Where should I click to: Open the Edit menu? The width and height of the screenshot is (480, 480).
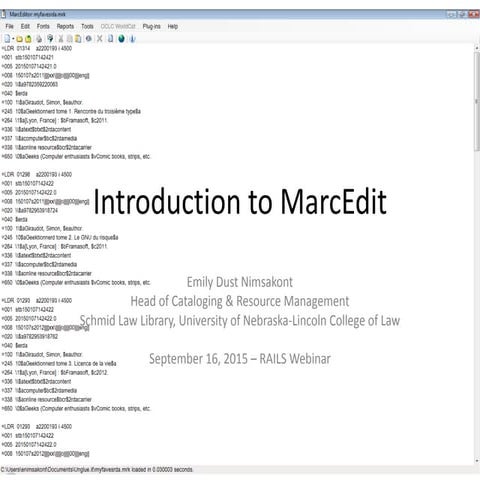click(x=25, y=26)
